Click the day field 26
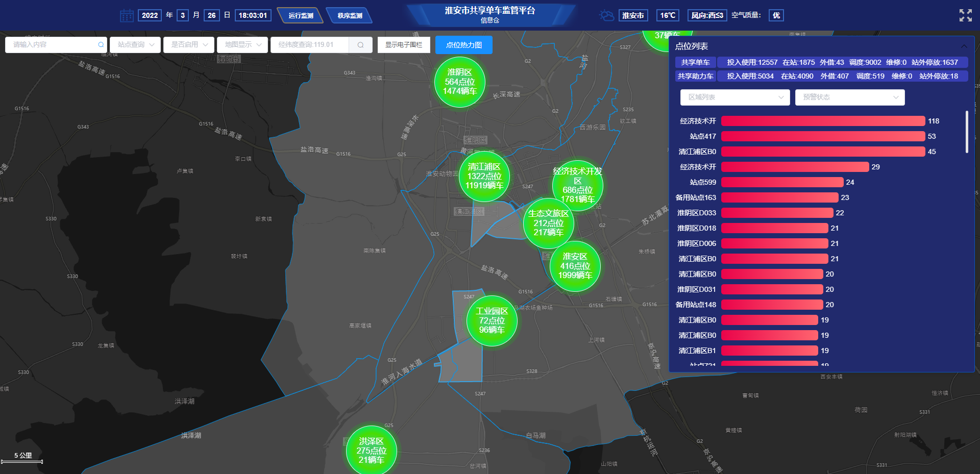980x474 pixels. (x=212, y=15)
